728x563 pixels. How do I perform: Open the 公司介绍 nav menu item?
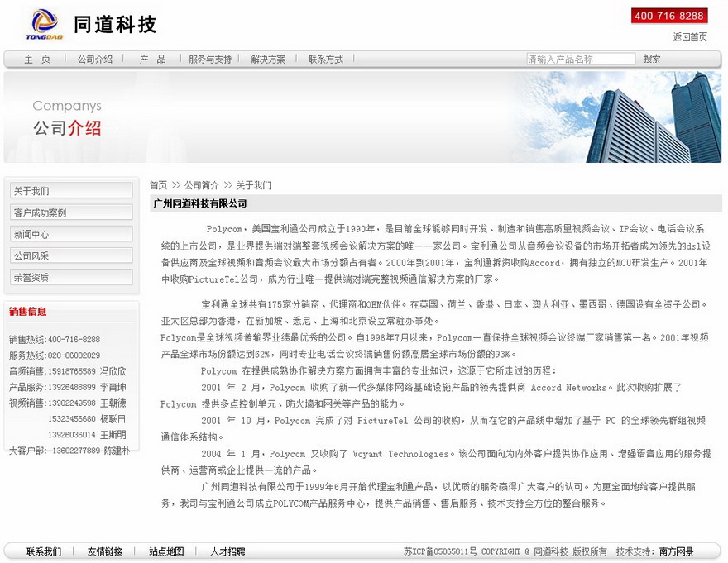tap(95, 59)
